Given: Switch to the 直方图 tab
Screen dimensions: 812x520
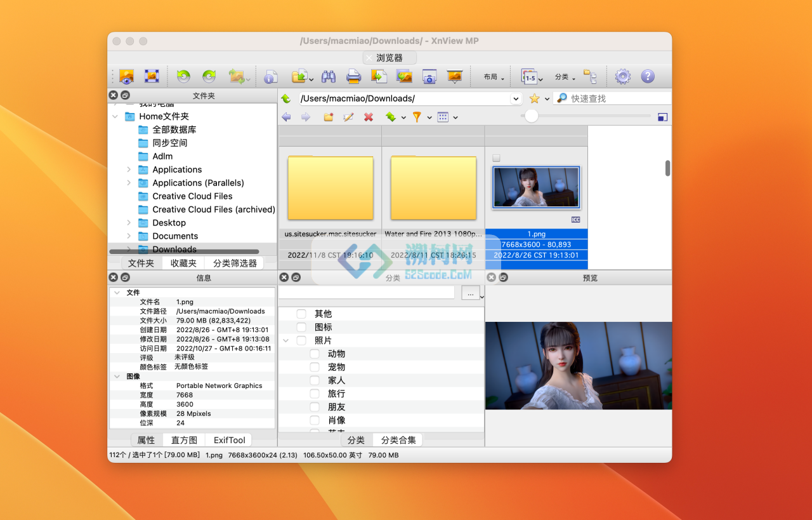Looking at the screenshot, I should coord(184,440).
